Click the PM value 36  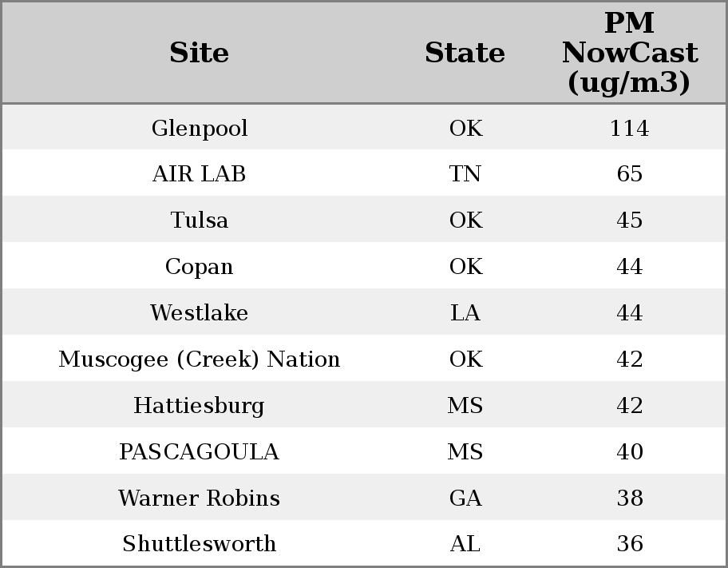point(629,544)
